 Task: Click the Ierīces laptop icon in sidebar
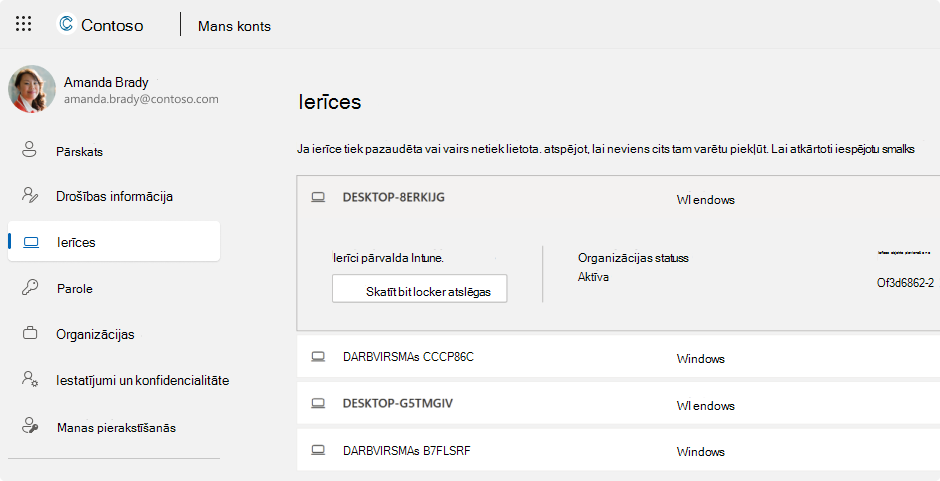pos(31,242)
